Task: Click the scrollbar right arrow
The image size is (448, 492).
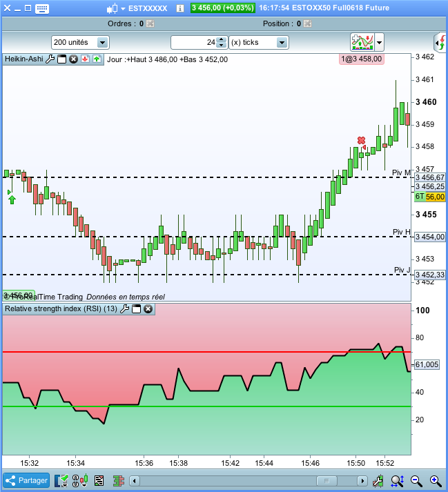Action: point(362,481)
